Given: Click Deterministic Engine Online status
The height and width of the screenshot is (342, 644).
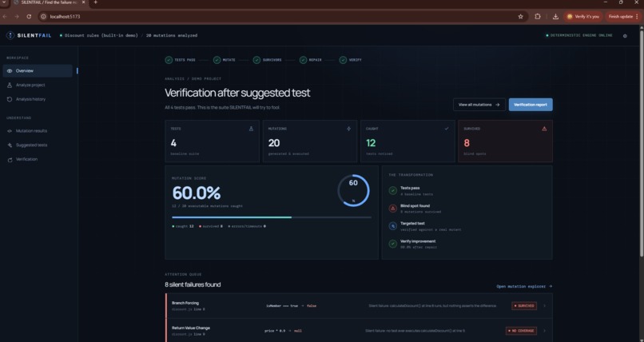Looking at the screenshot, I should click(579, 35).
